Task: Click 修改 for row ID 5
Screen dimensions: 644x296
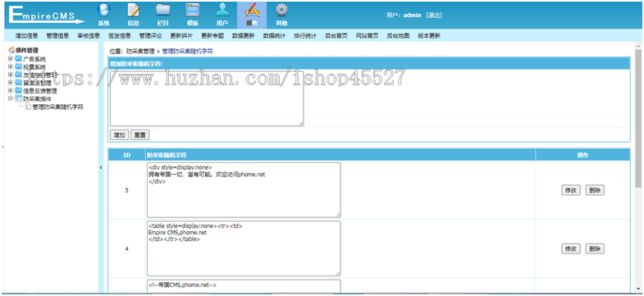Action: 571,190
